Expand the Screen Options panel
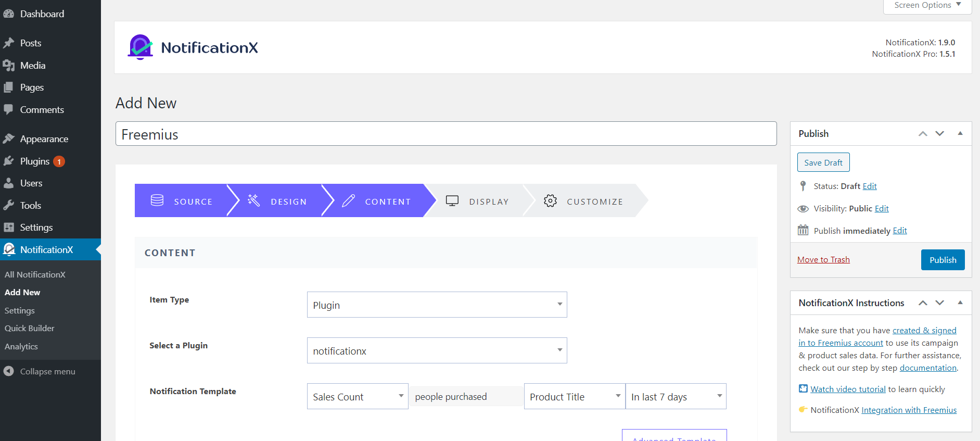Image resolution: width=980 pixels, height=441 pixels. [927, 5]
